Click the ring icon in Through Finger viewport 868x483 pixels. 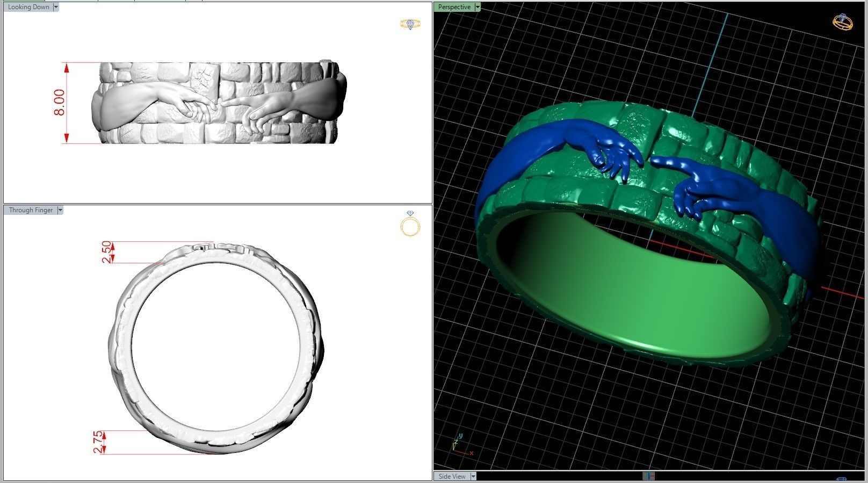(410, 224)
